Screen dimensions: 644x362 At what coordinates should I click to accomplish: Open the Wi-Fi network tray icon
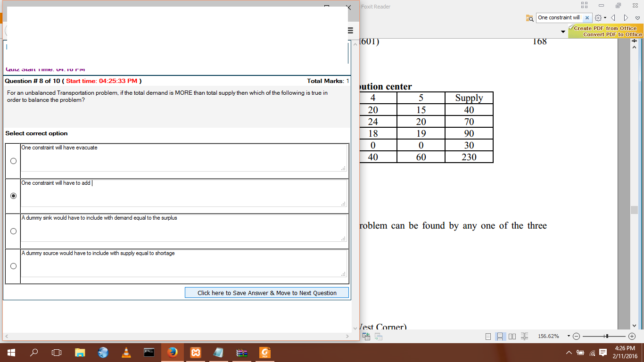click(x=592, y=353)
